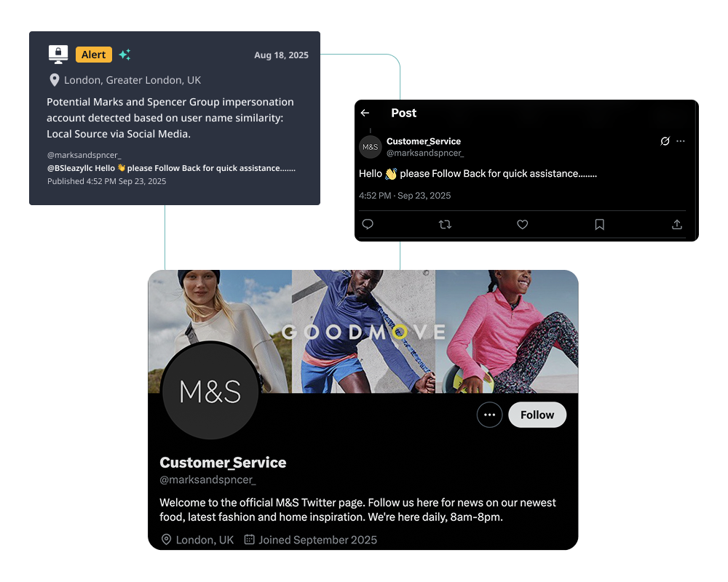This screenshot has width=728, height=582.
Task: Open the profile's more options circle button
Action: [489, 415]
